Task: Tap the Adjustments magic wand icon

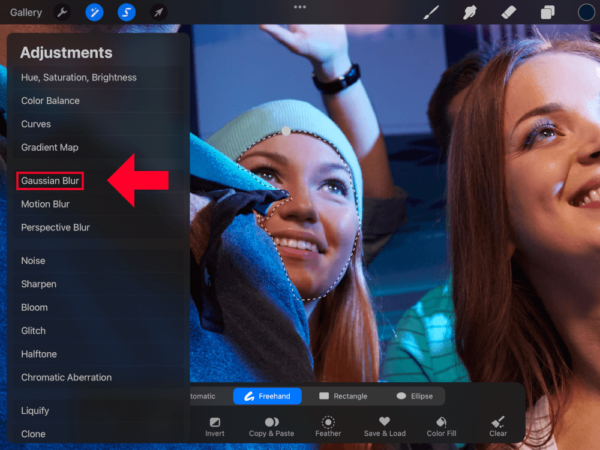Action: pyautogui.click(x=94, y=13)
